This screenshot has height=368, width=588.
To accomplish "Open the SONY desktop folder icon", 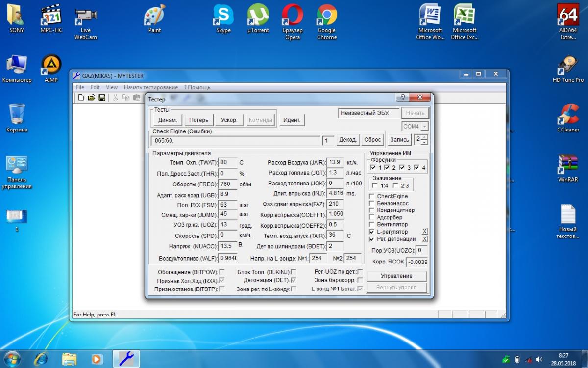I will coord(17,18).
